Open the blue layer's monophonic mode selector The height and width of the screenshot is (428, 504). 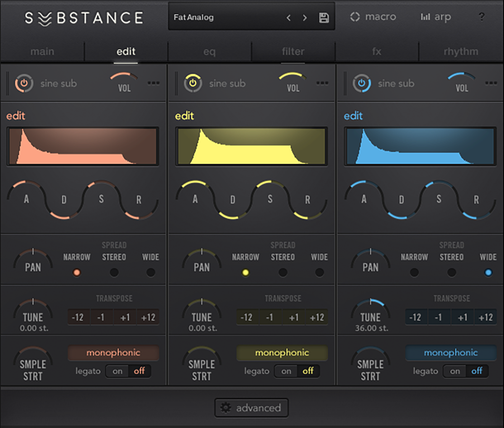pos(451,352)
